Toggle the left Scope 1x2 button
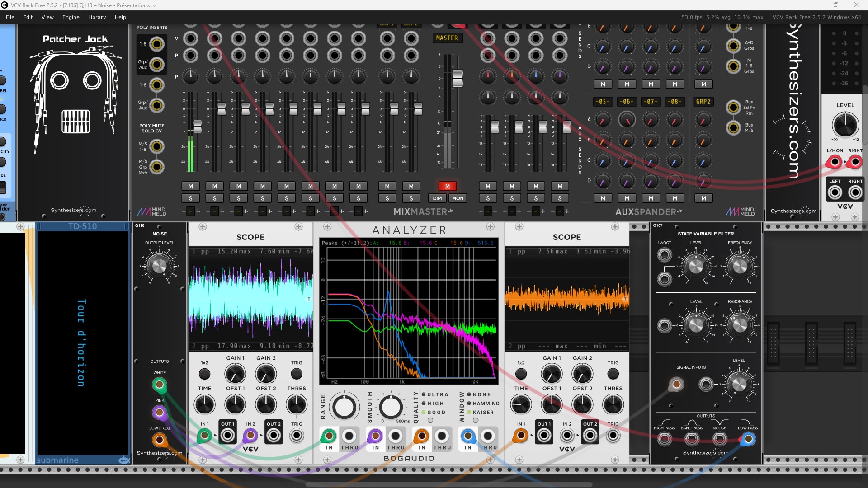This screenshot has height=488, width=868. point(204,374)
